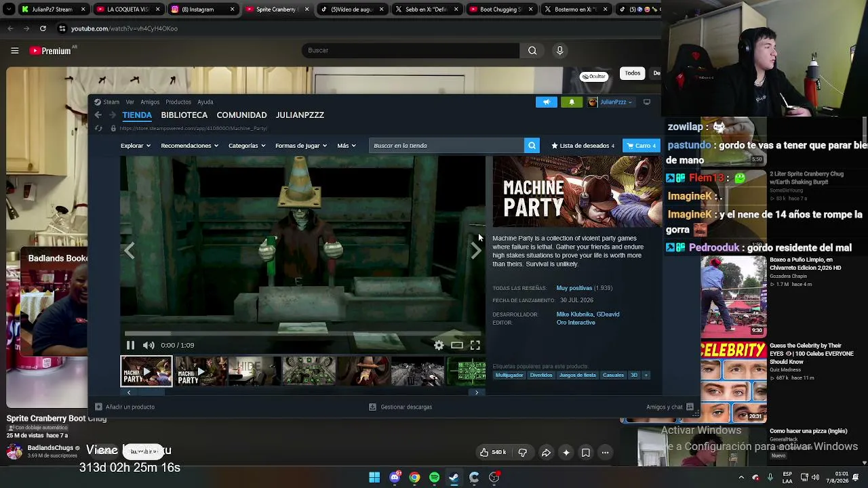Open the Steam announcements megaphone
This screenshot has height=488, width=868.
pos(546,102)
